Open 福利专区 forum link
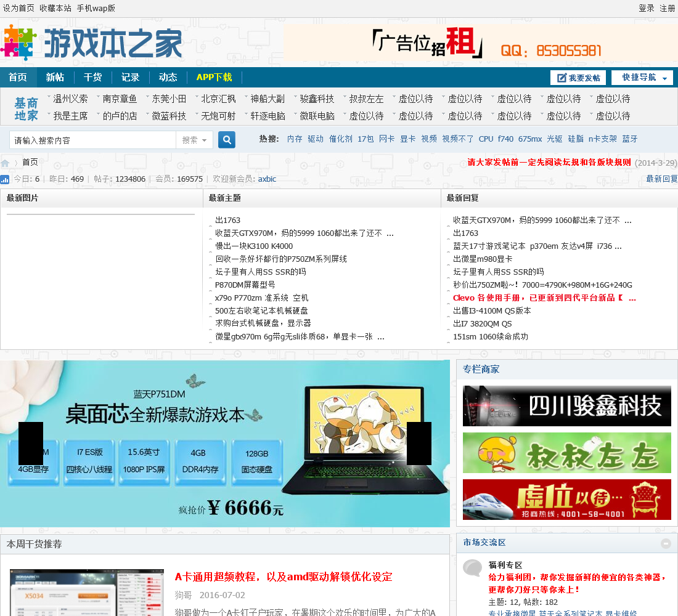The width and height of the screenshot is (678, 616). [x=505, y=565]
